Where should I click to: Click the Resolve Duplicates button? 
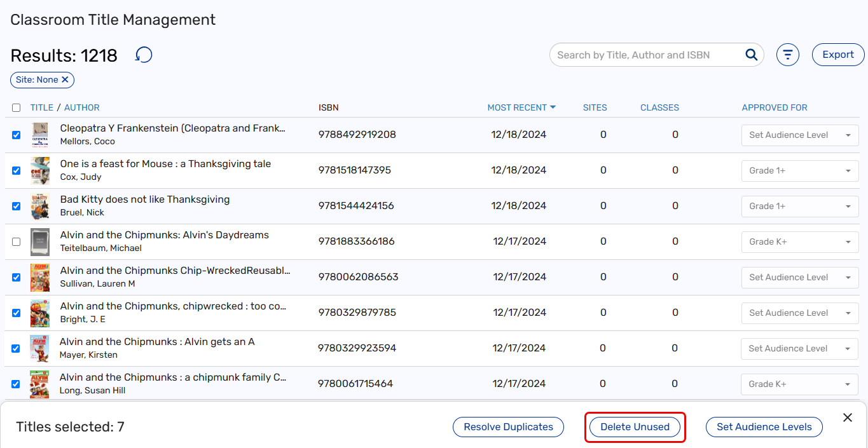(508, 427)
